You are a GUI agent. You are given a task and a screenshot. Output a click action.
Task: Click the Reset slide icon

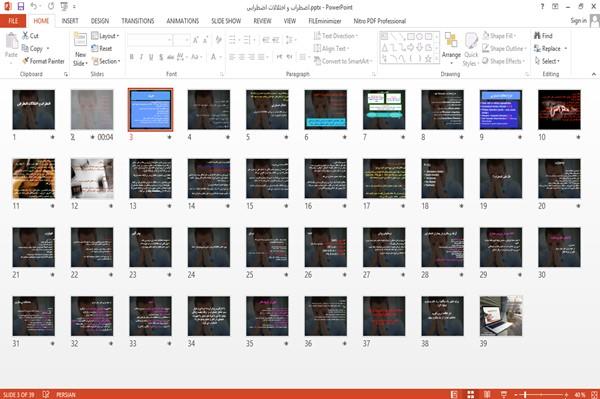point(95,48)
